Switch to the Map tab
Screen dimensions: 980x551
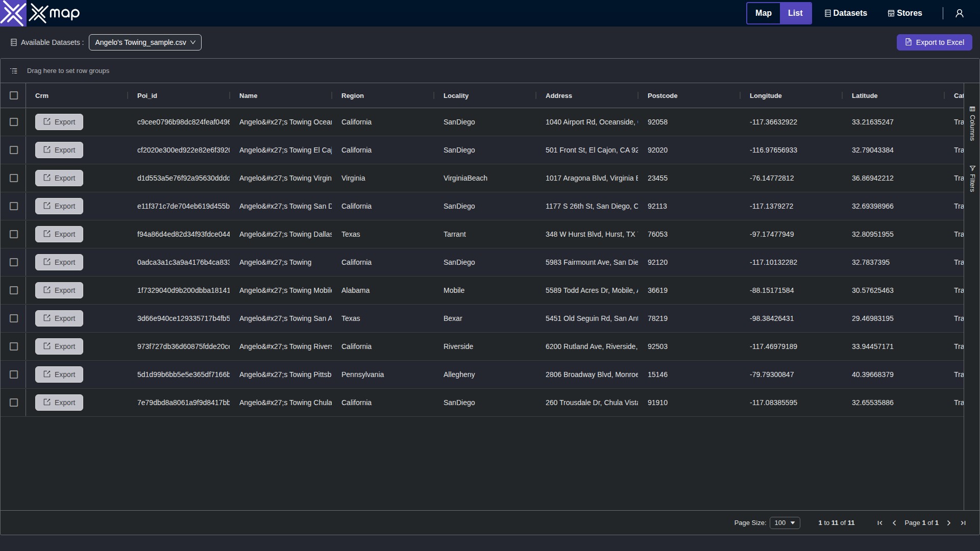pos(763,13)
